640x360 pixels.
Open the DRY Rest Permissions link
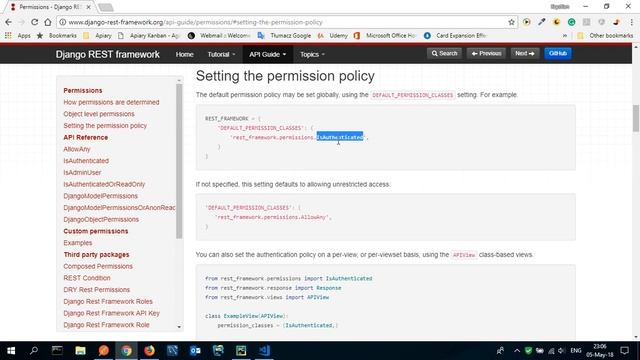point(97,290)
